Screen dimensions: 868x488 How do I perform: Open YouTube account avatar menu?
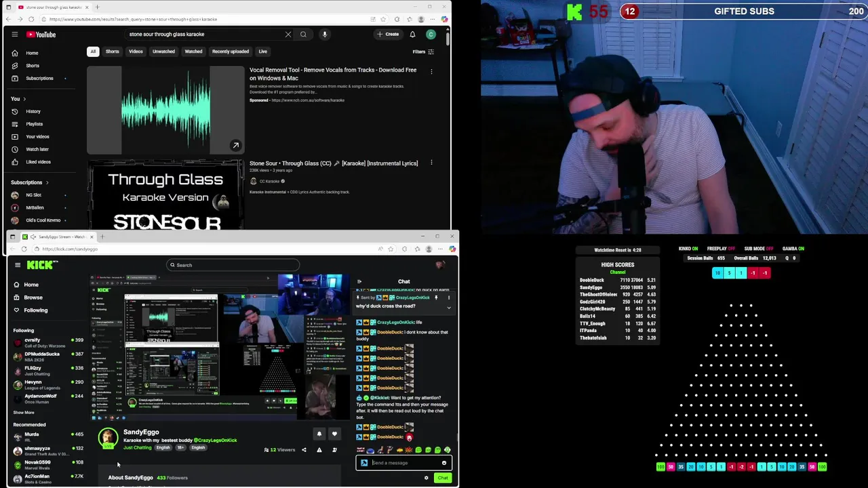(431, 34)
